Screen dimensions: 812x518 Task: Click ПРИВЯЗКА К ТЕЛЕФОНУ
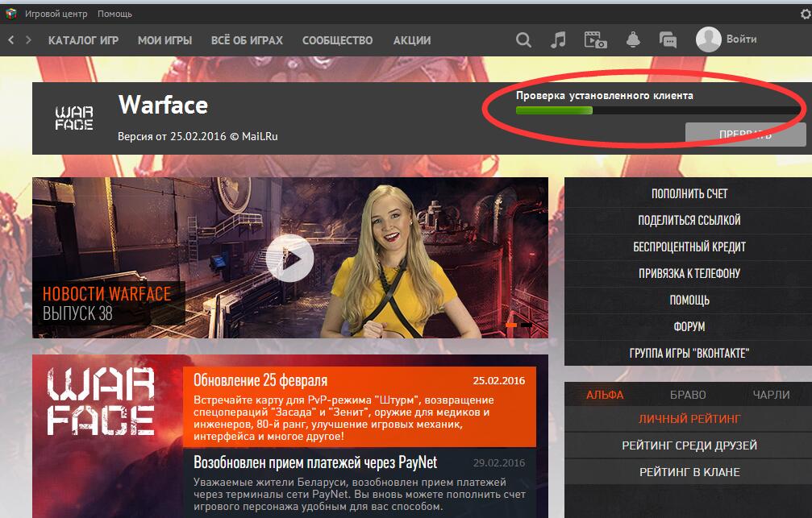tap(689, 274)
